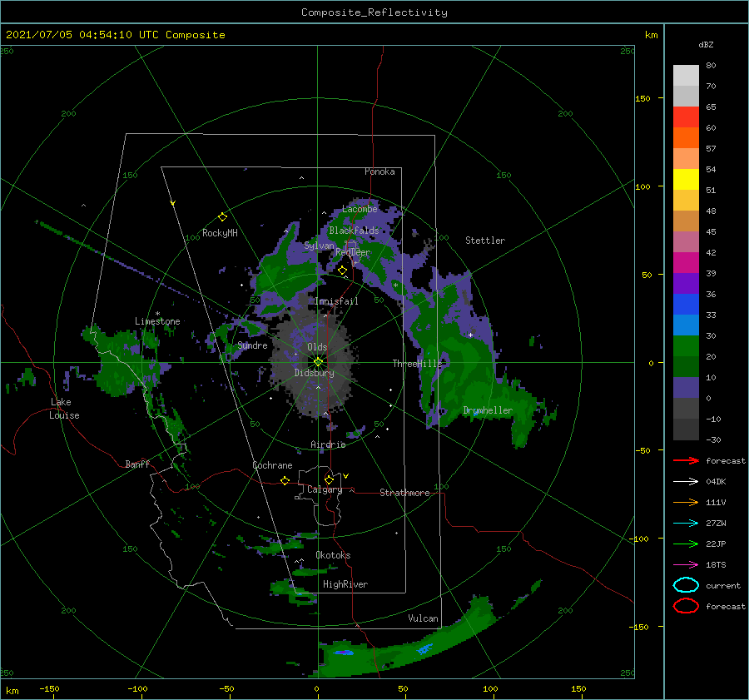The height and width of the screenshot is (700, 749).
Task: Click the white asterisk above Limestone
Action: click(157, 314)
